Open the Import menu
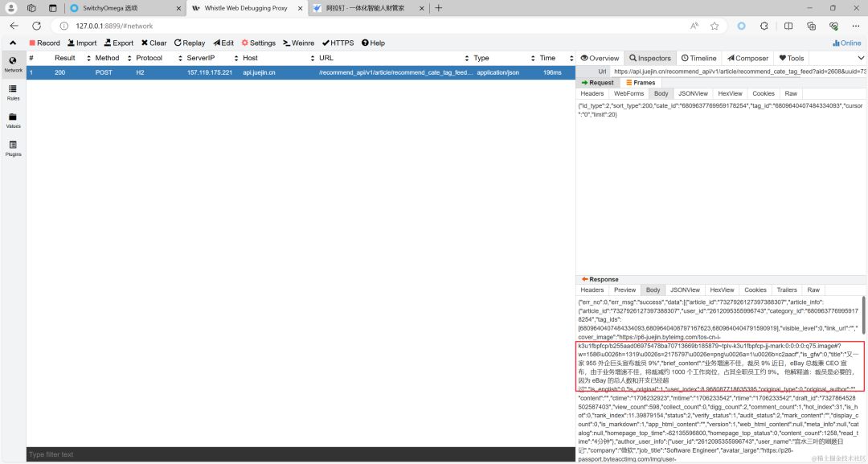The height and width of the screenshot is (464, 868). tap(82, 43)
